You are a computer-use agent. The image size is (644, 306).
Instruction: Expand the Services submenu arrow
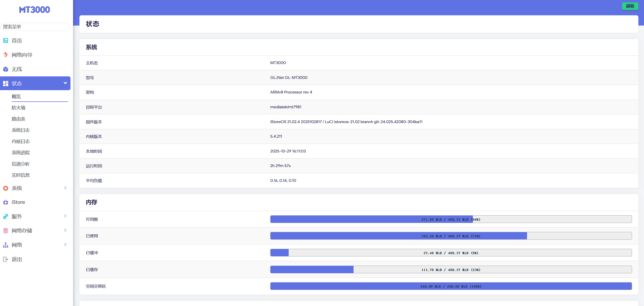[x=65, y=216]
